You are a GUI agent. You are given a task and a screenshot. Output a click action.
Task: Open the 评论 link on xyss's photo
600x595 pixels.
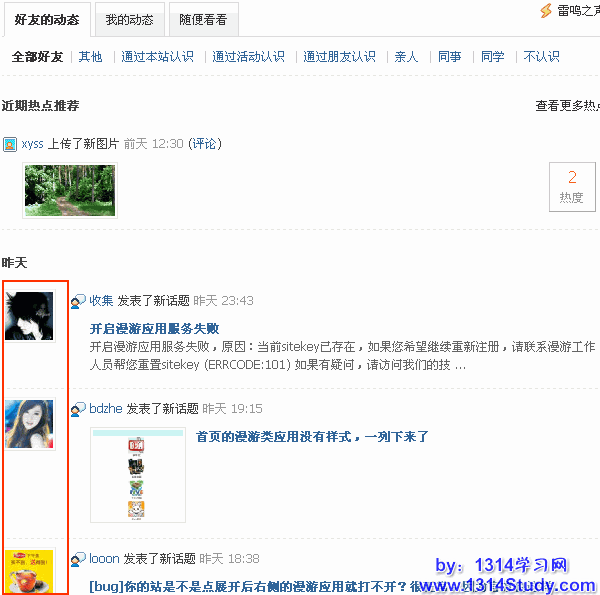pos(204,144)
